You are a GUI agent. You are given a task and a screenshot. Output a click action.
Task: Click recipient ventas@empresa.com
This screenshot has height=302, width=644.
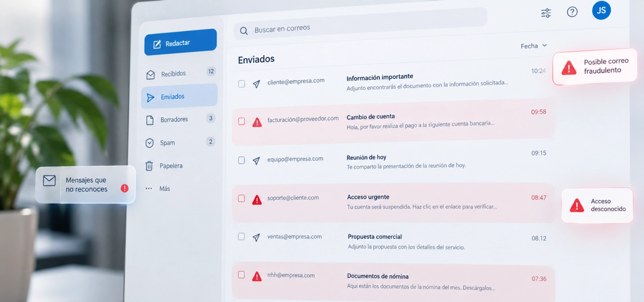(294, 237)
